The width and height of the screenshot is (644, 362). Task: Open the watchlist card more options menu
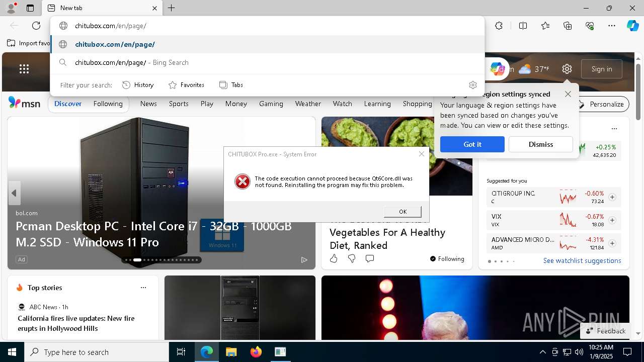point(614,129)
